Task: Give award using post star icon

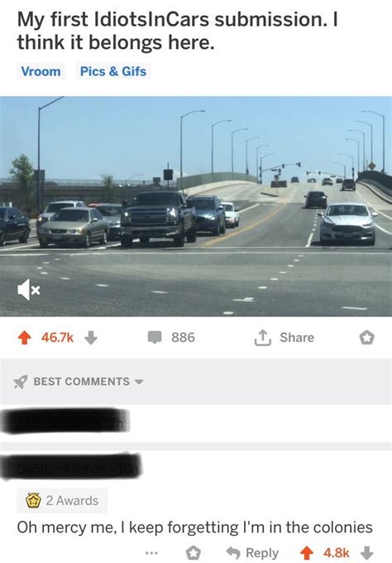Action: (x=366, y=338)
